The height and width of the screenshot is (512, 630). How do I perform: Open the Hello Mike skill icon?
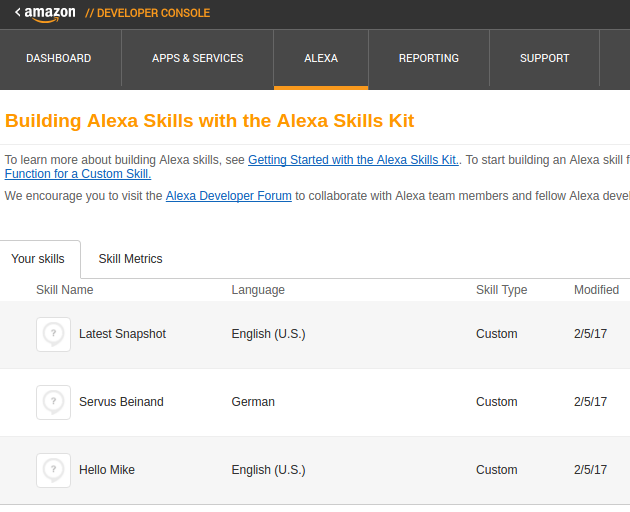pyautogui.click(x=53, y=470)
